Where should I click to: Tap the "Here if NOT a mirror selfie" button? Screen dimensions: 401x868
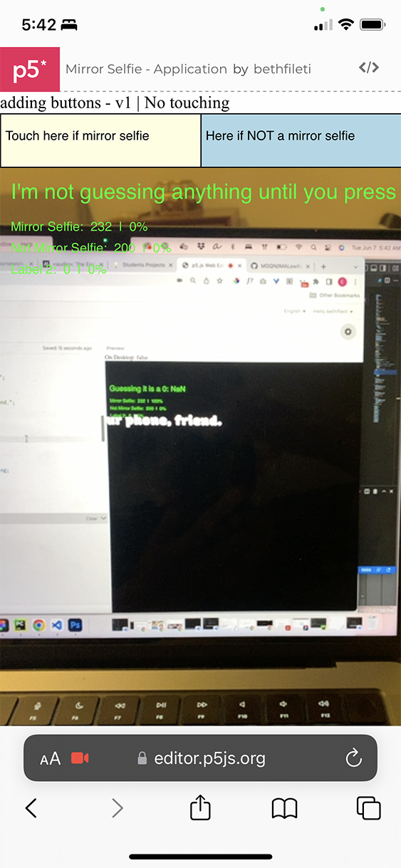coord(301,140)
